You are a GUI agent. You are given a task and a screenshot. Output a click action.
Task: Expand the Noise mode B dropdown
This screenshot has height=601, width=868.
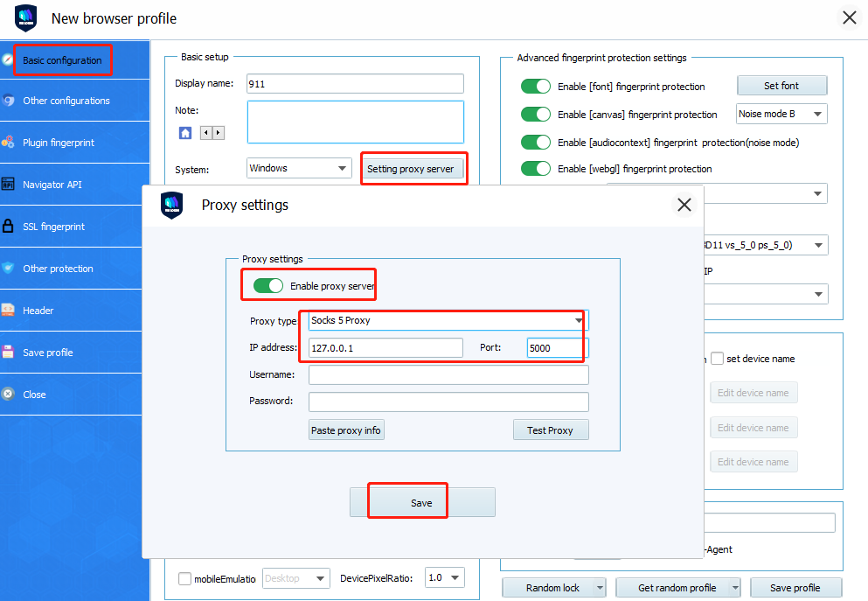pyautogui.click(x=817, y=114)
